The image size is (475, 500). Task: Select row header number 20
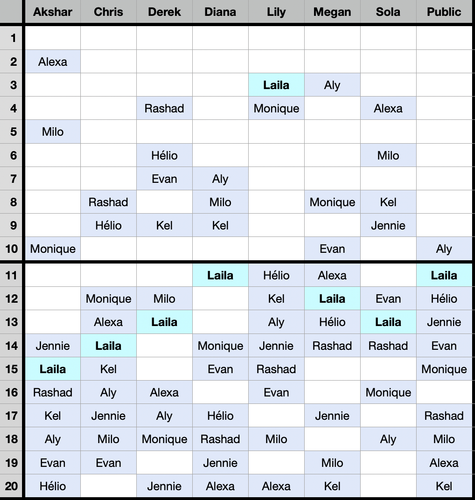pos(11,486)
